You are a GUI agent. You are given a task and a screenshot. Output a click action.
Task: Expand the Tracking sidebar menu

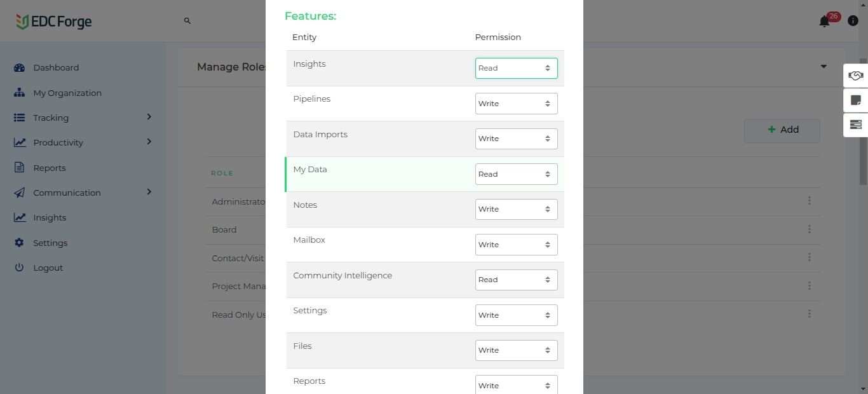tap(149, 117)
